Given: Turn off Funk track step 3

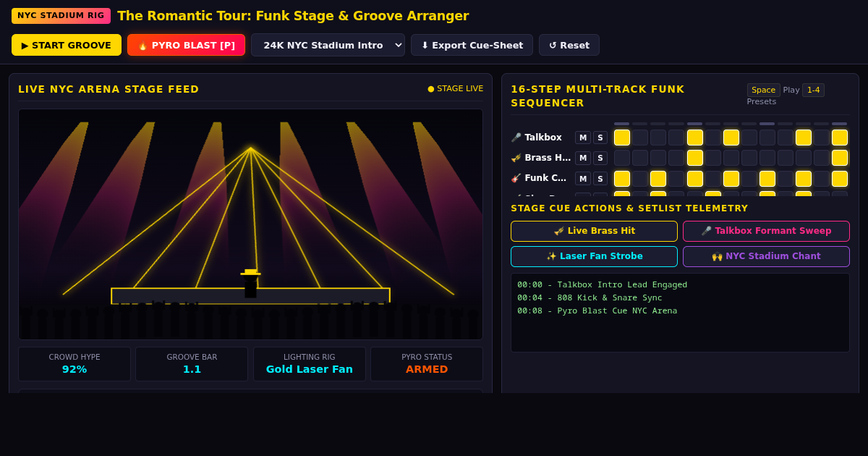Looking at the screenshot, I should (x=658, y=179).
